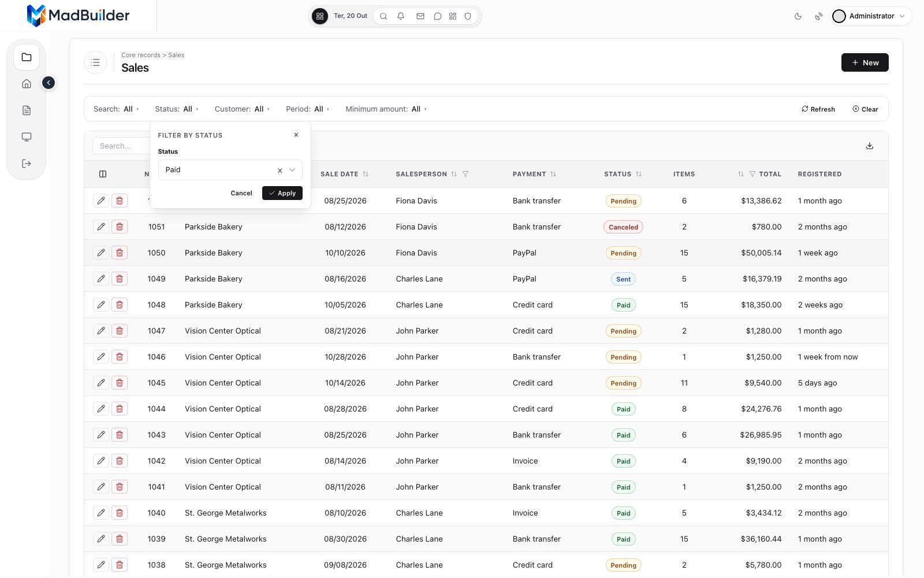Open the Period: All filter dropdown

point(307,109)
